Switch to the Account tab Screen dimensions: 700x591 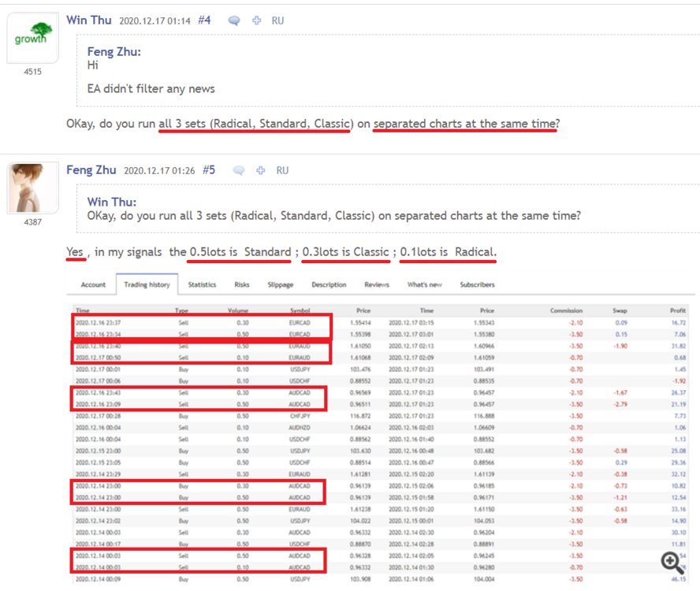[93, 284]
